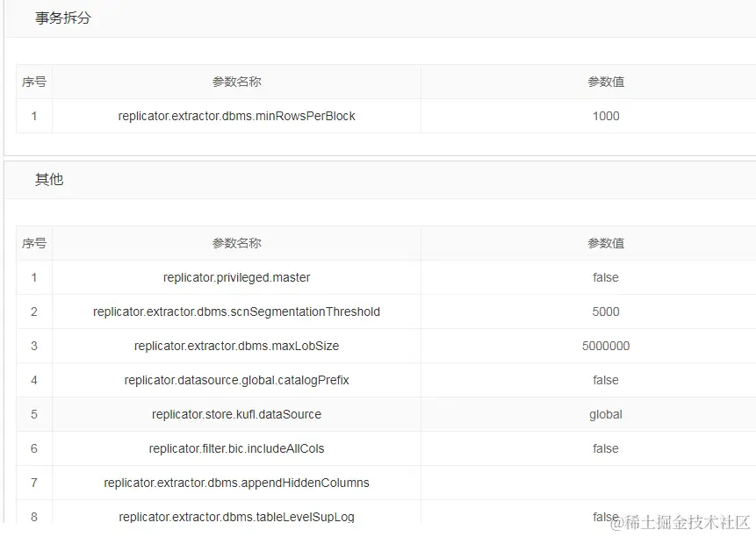Click the global value of kufl.dataSource

(606, 415)
